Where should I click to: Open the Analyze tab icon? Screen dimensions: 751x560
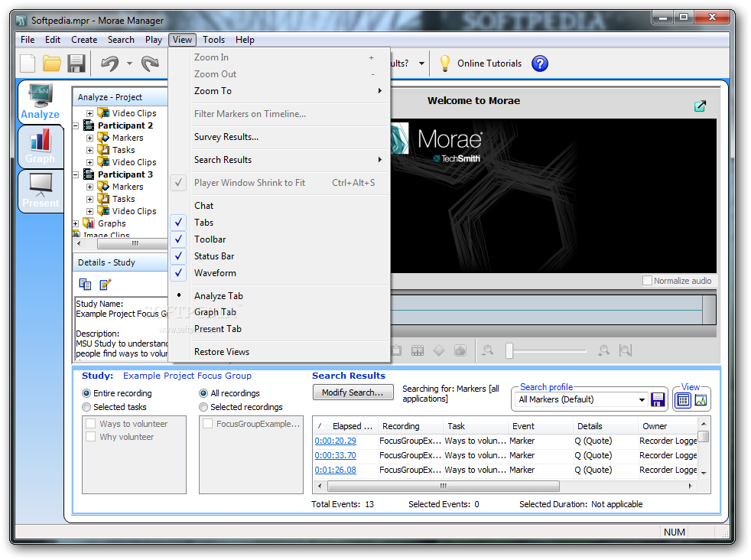click(41, 102)
